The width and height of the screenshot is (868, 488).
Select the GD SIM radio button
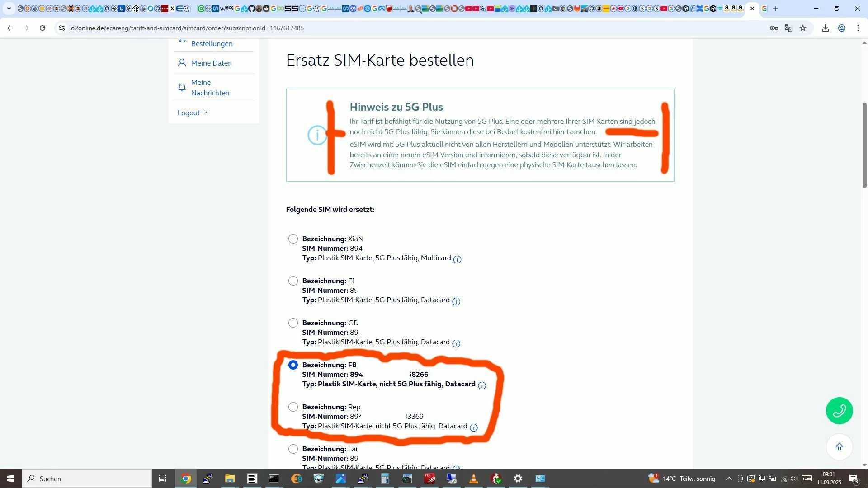point(293,323)
